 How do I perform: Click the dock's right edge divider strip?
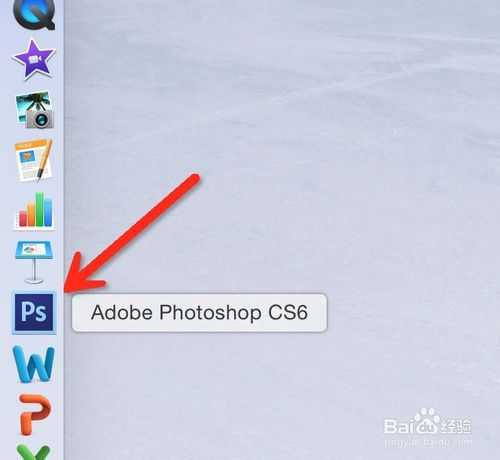coord(63,230)
